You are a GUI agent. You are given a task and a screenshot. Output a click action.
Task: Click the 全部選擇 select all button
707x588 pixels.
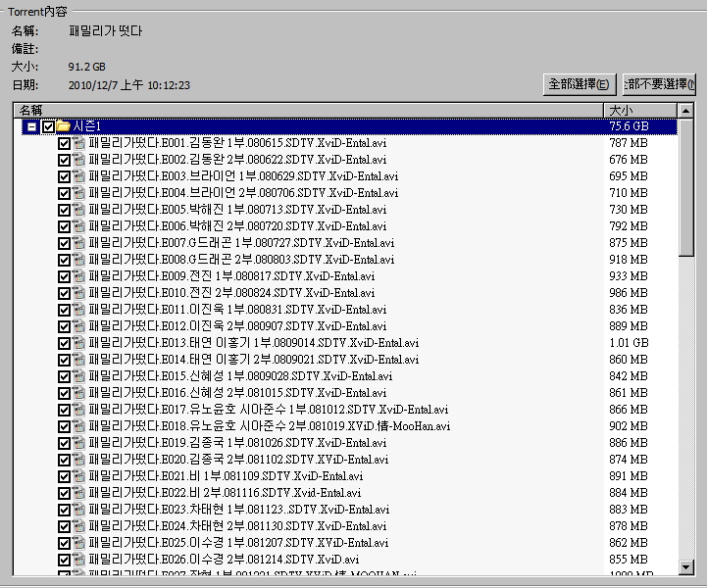(580, 84)
